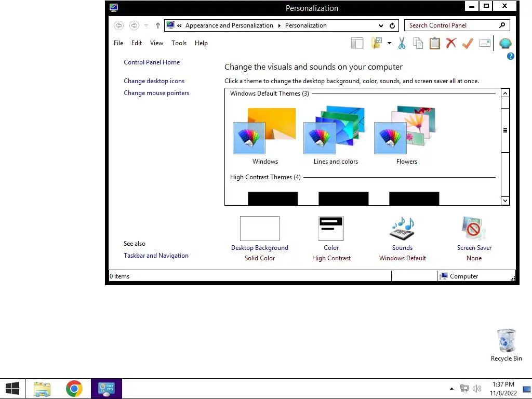The width and height of the screenshot is (532, 399).
Task: Open the File menu
Action: click(118, 43)
